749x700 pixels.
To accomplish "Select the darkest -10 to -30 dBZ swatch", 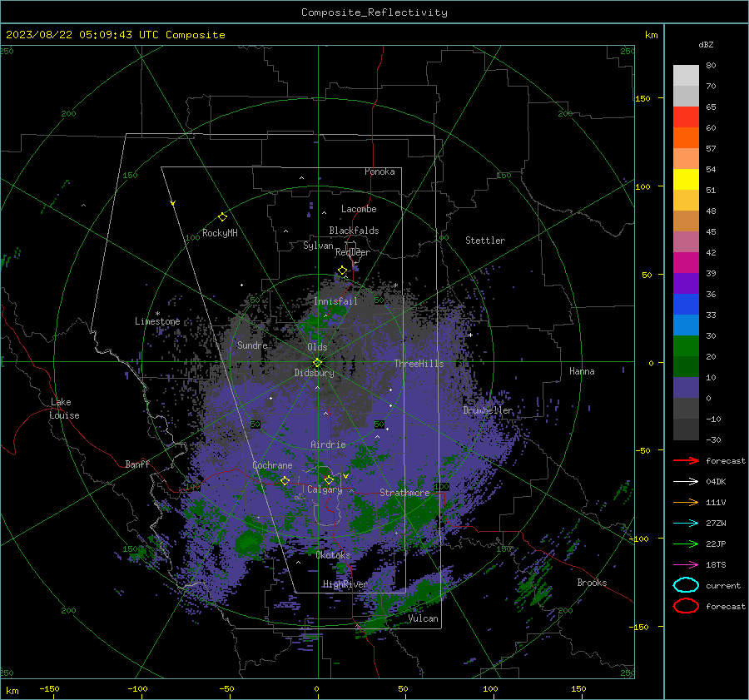I will pos(686,429).
